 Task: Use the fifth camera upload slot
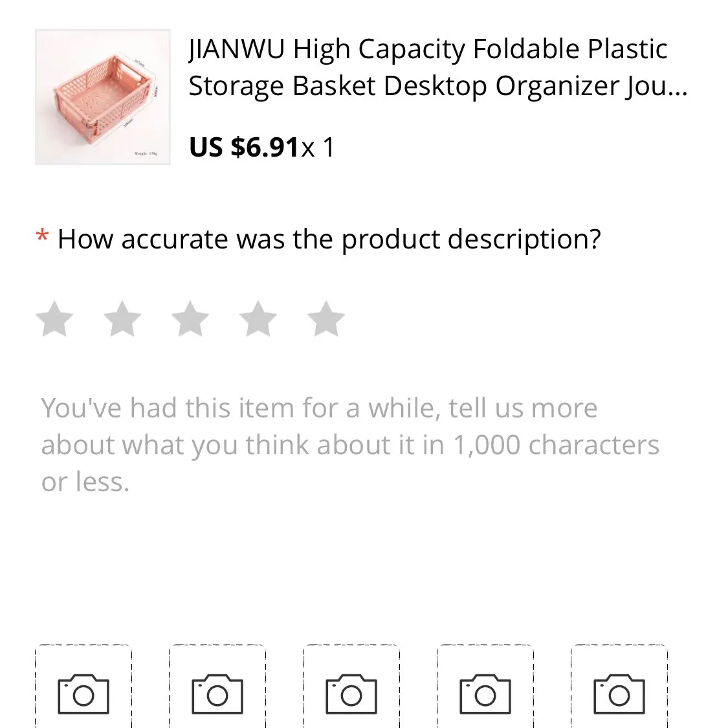click(619, 692)
